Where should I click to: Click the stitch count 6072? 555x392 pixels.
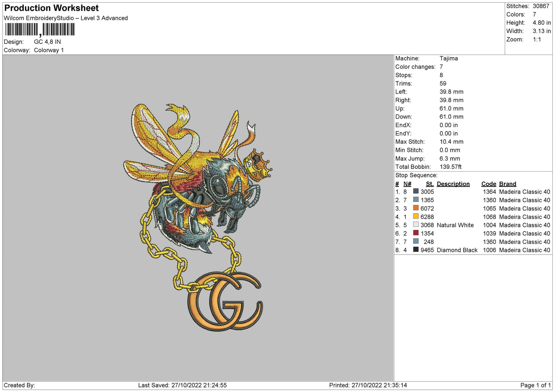tap(427, 208)
